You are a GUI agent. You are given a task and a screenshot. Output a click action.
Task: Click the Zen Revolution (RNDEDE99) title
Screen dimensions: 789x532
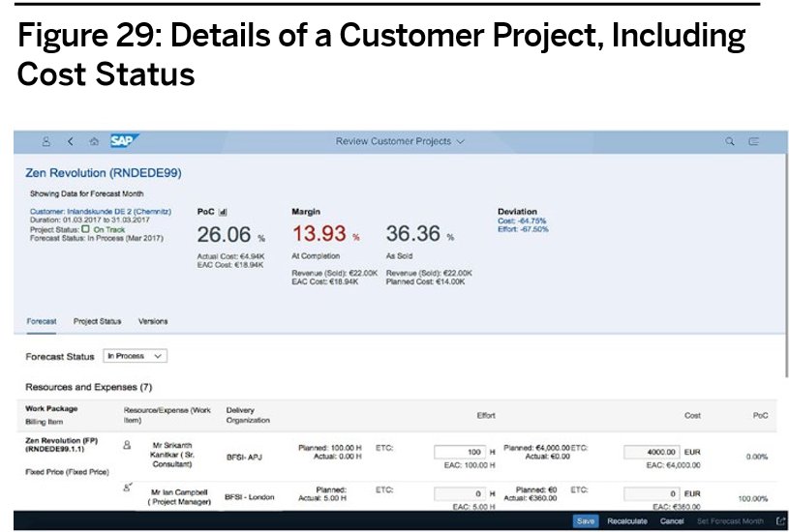tap(104, 173)
